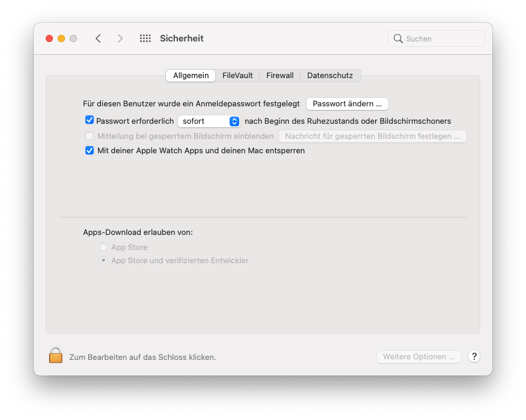Enable Mitteilung bei gesperrtem Bildschirm checkbox
526x420 pixels.
pyautogui.click(x=90, y=136)
